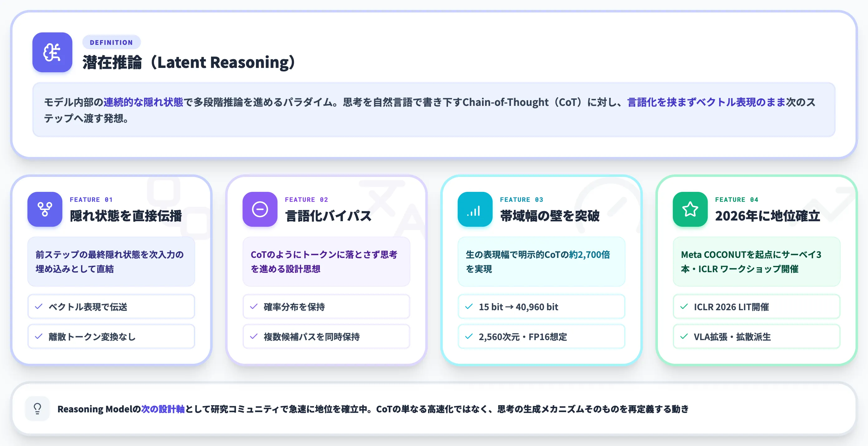The image size is (868, 446).
Task: Click the FEATURE 04 label
Action: pyautogui.click(x=737, y=200)
